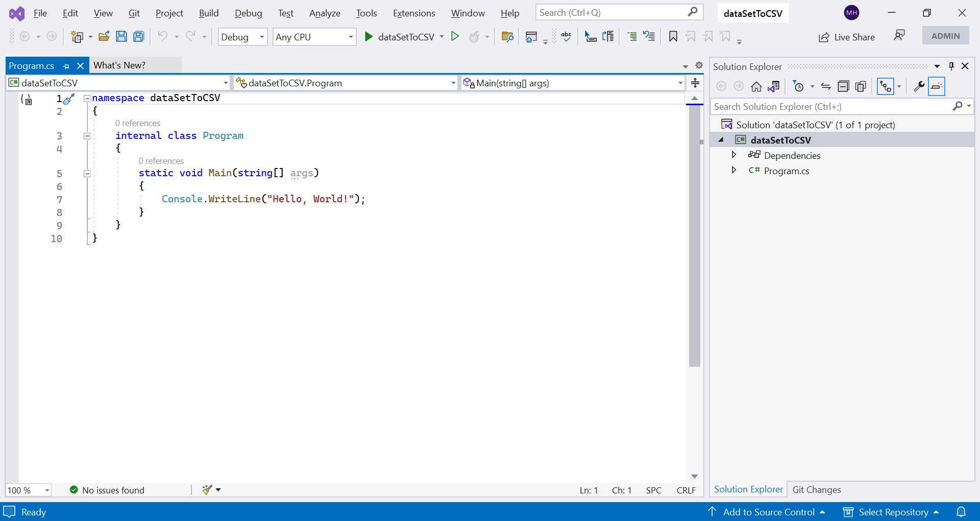Image resolution: width=980 pixels, height=521 pixels.
Task: Click the Live Share button
Action: pos(846,37)
